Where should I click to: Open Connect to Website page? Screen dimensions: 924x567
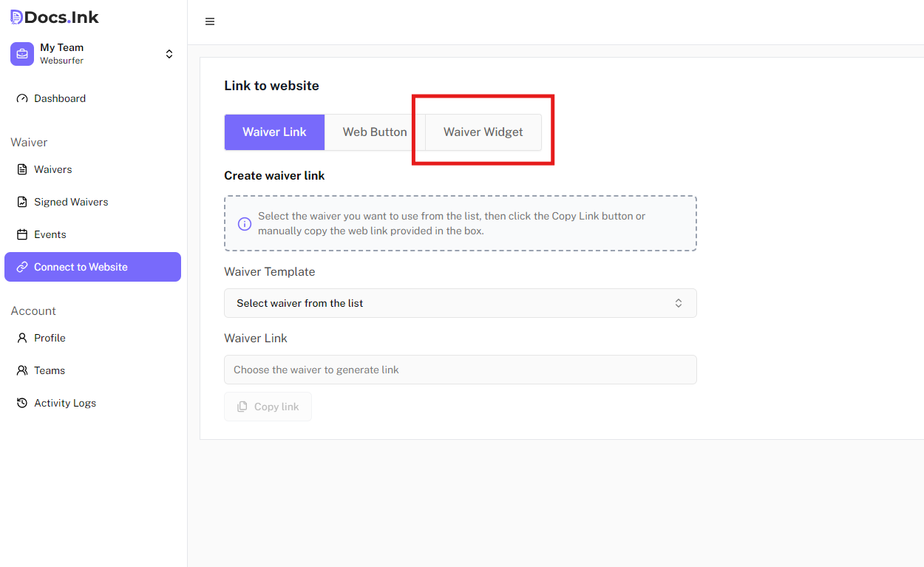click(92, 267)
